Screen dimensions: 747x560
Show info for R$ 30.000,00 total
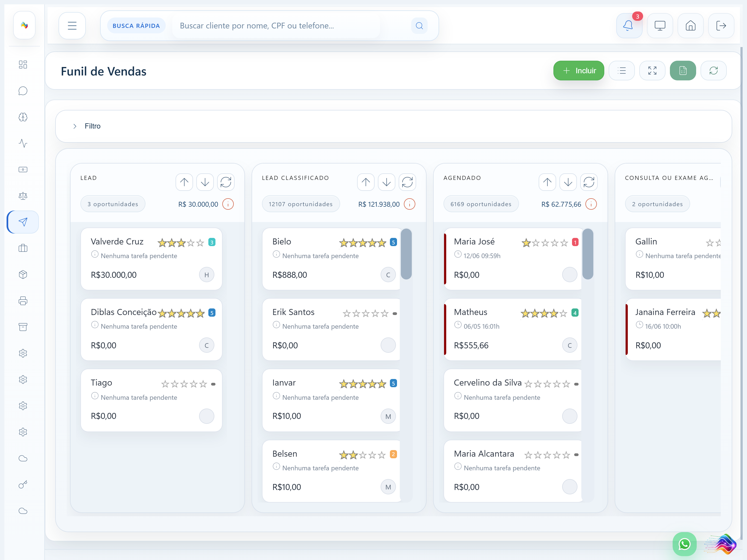coord(228,204)
